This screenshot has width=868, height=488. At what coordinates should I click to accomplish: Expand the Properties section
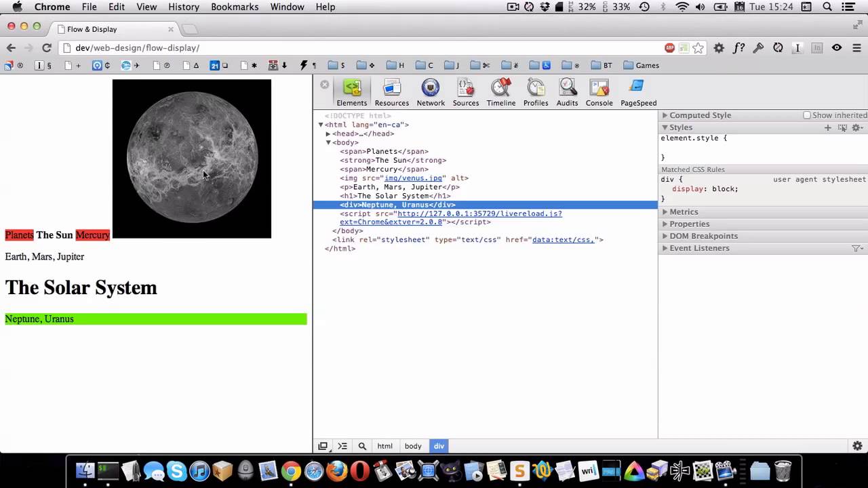pos(665,224)
